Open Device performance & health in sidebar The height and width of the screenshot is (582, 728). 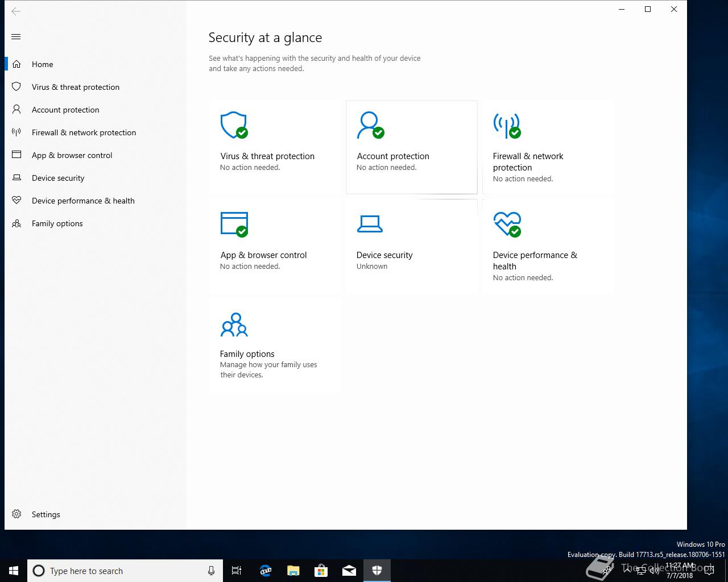96,201
